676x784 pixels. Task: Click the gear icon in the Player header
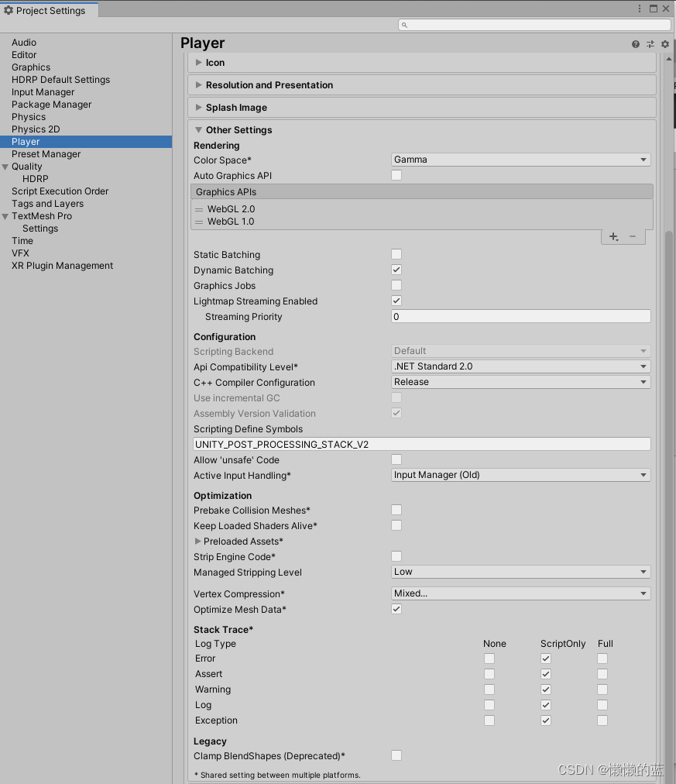664,43
